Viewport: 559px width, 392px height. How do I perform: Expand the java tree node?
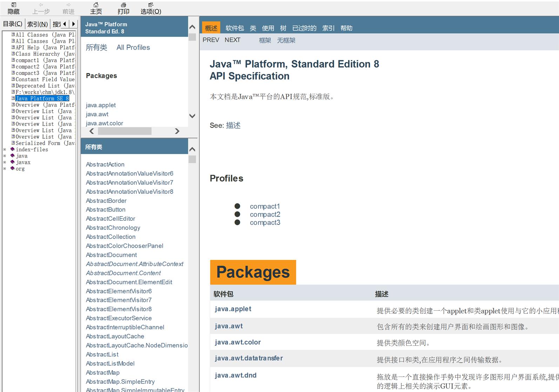tap(5, 156)
